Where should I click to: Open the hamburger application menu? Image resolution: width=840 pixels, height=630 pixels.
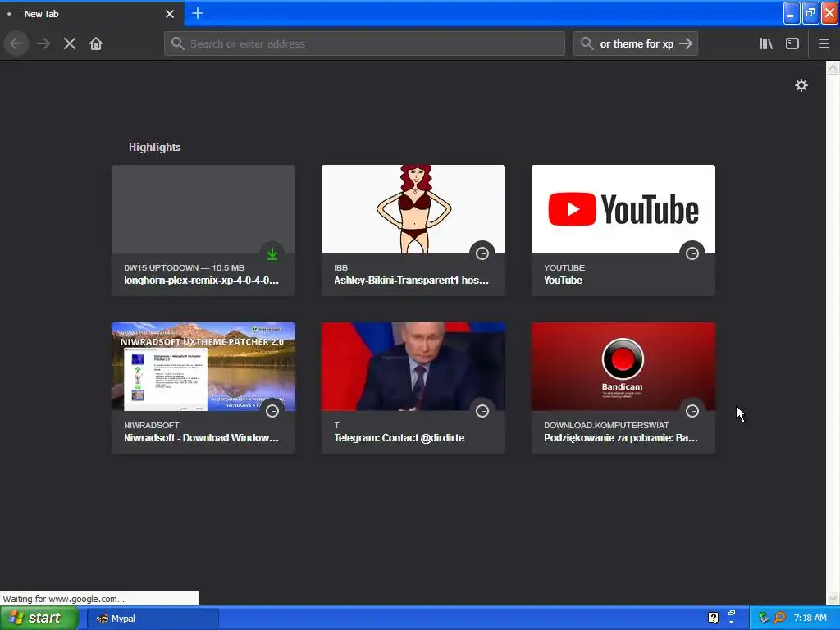point(824,44)
